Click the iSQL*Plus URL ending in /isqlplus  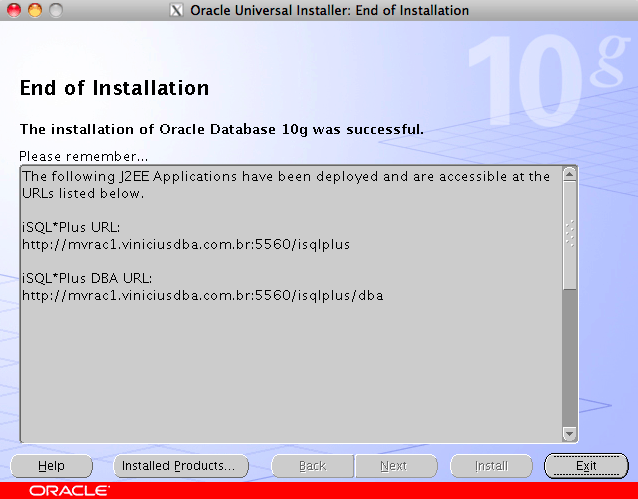(186, 243)
